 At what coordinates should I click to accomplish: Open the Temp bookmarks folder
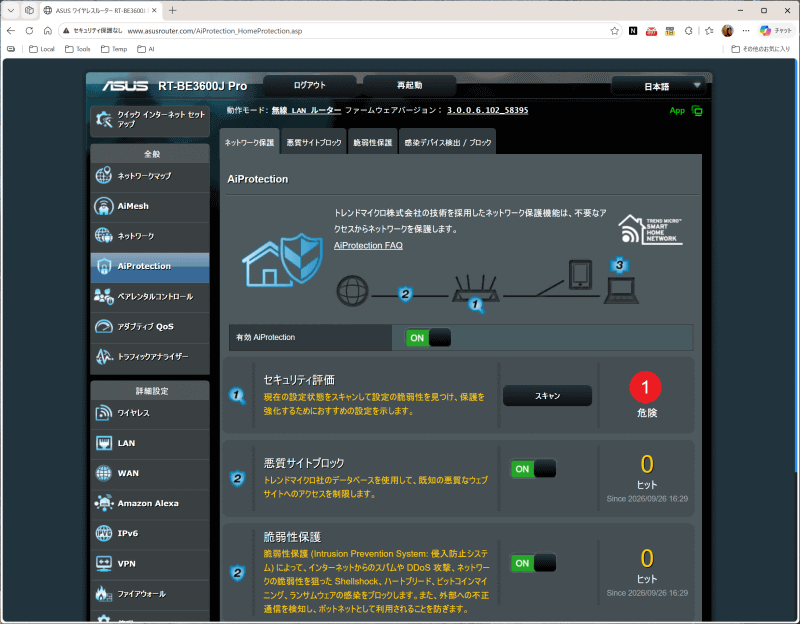click(114, 49)
